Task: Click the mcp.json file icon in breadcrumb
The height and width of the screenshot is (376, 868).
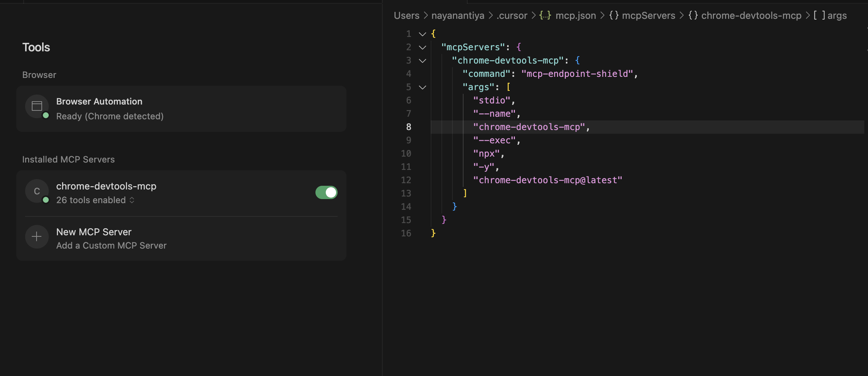Action: tap(545, 16)
